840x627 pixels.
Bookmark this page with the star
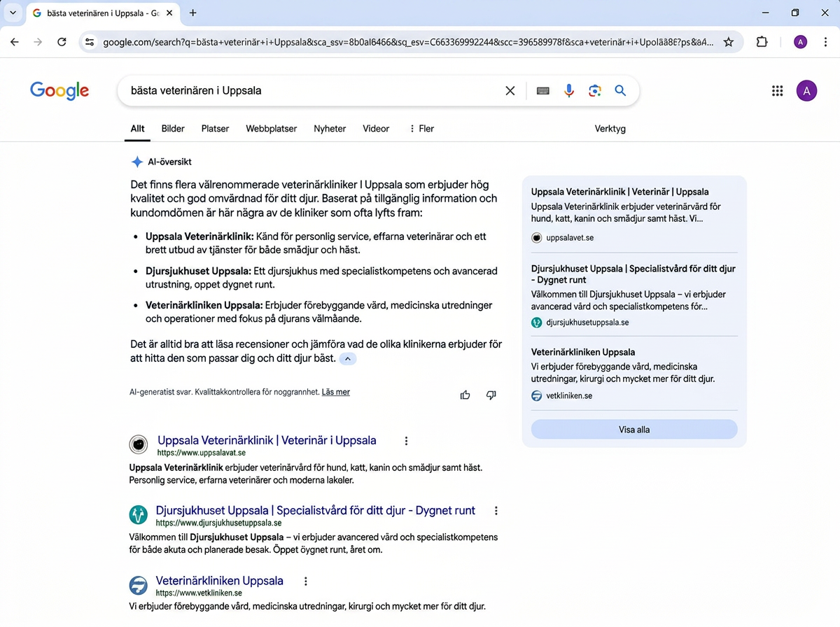pos(729,42)
